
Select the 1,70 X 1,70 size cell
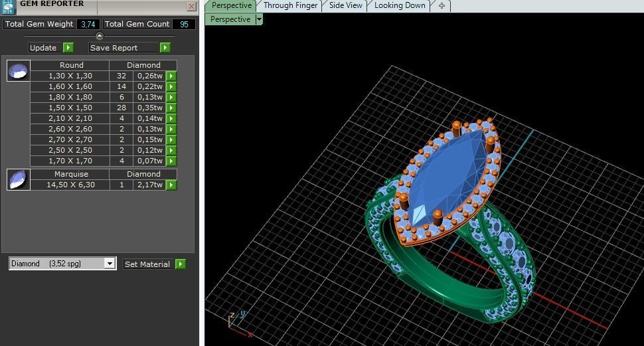point(70,161)
